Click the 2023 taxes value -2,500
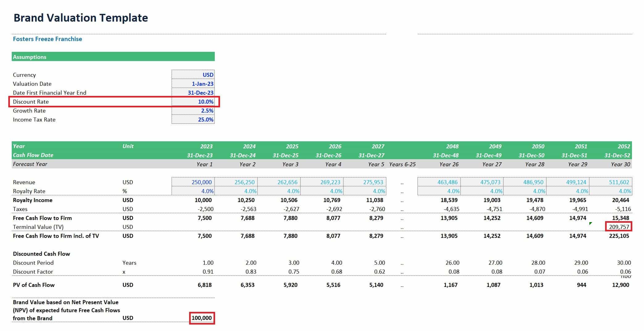 [x=206, y=209]
